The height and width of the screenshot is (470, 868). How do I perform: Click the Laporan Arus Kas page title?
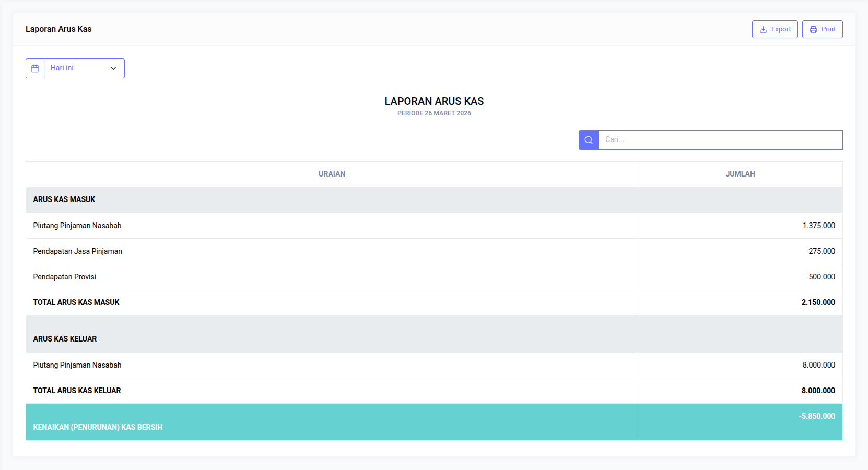coord(58,29)
